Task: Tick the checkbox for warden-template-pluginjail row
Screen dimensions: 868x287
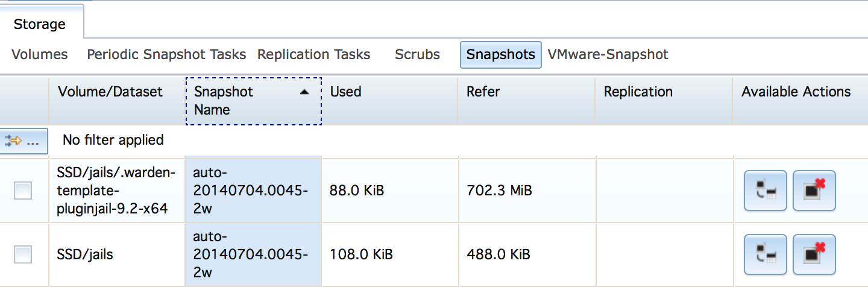Action: (23, 191)
